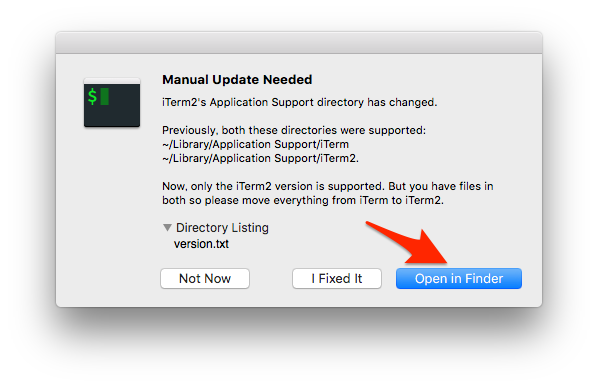Click the dialog's gray title bar
Screen dimensions: 598x387
[299, 43]
